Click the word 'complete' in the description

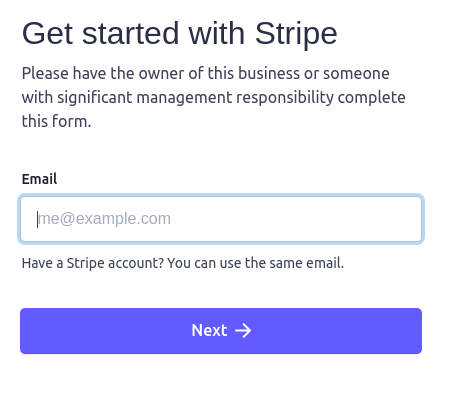(371, 98)
